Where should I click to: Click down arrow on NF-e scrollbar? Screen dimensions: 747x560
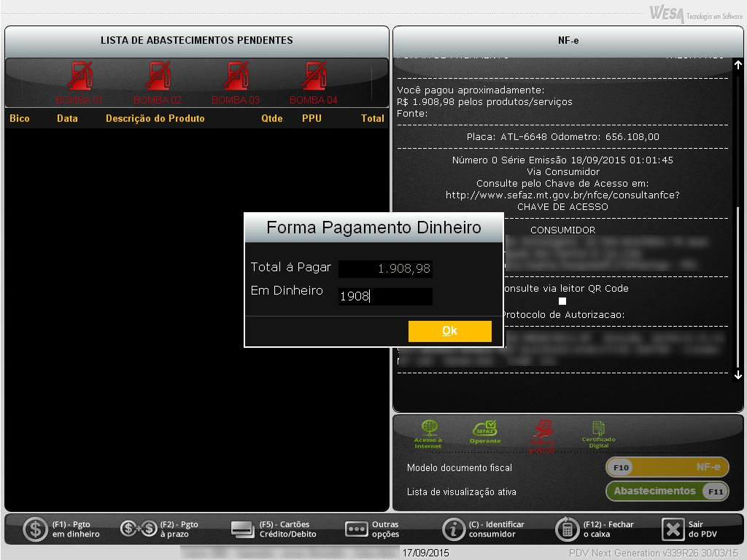pyautogui.click(x=738, y=376)
